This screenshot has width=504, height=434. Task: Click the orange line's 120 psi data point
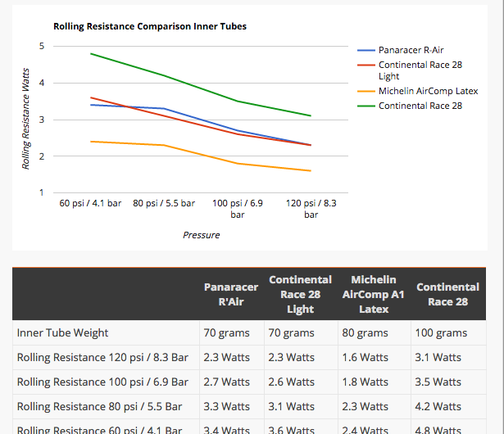coord(311,171)
